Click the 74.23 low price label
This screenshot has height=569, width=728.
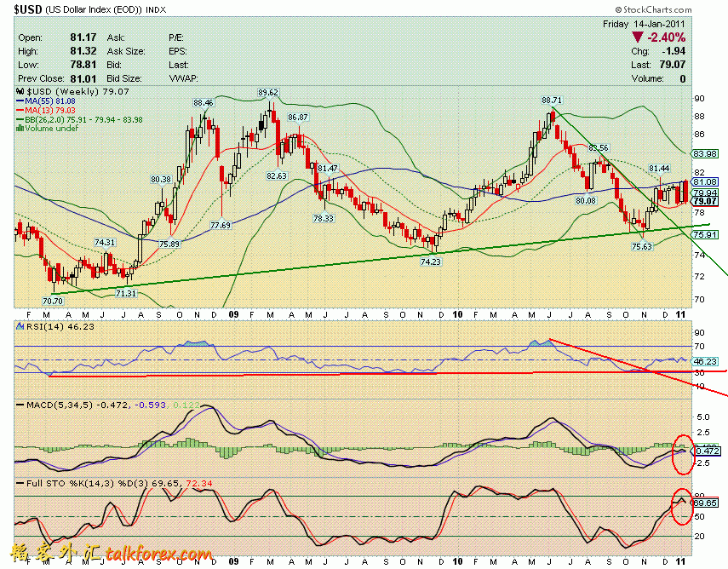pyautogui.click(x=430, y=262)
